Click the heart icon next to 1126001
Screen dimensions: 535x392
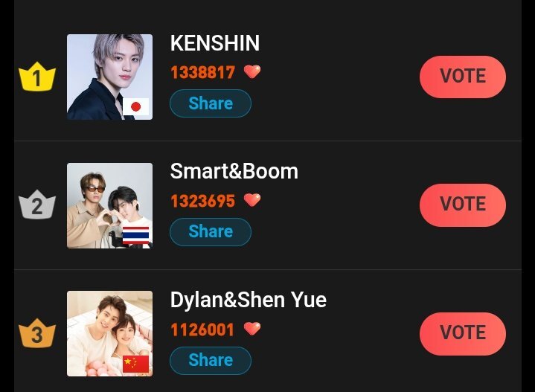click(252, 329)
